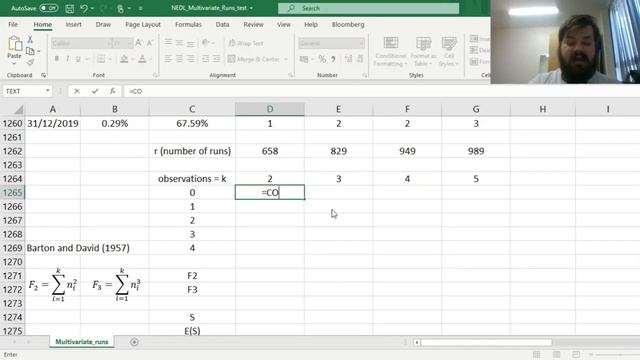Click the Paste clipboard icon
Screen dimensions: 640x360
coord(15,43)
